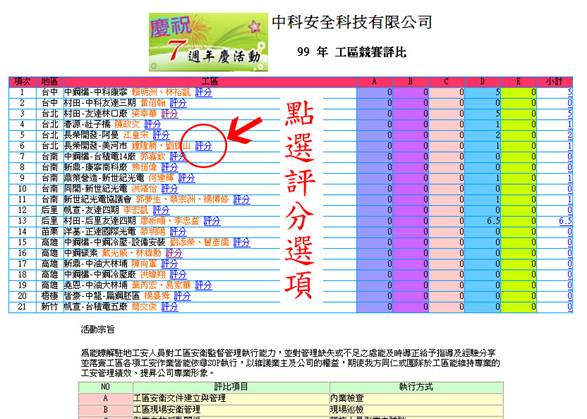Click the D column header
The image size is (587, 419).
tap(482, 82)
